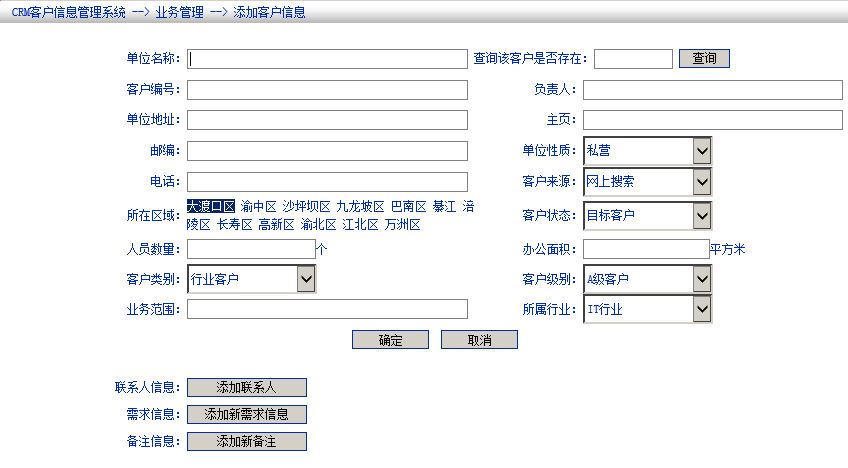Choose 九龙坡区 in the region list

pyautogui.click(x=360, y=207)
